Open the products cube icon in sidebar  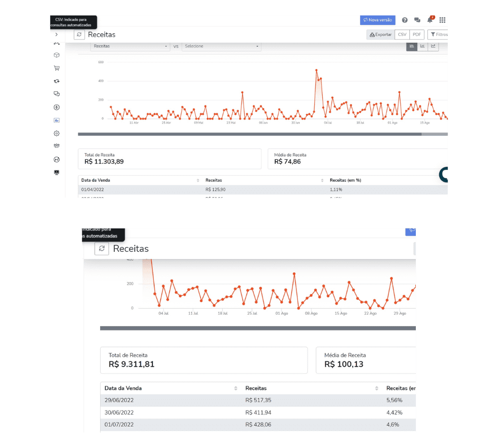click(57, 55)
